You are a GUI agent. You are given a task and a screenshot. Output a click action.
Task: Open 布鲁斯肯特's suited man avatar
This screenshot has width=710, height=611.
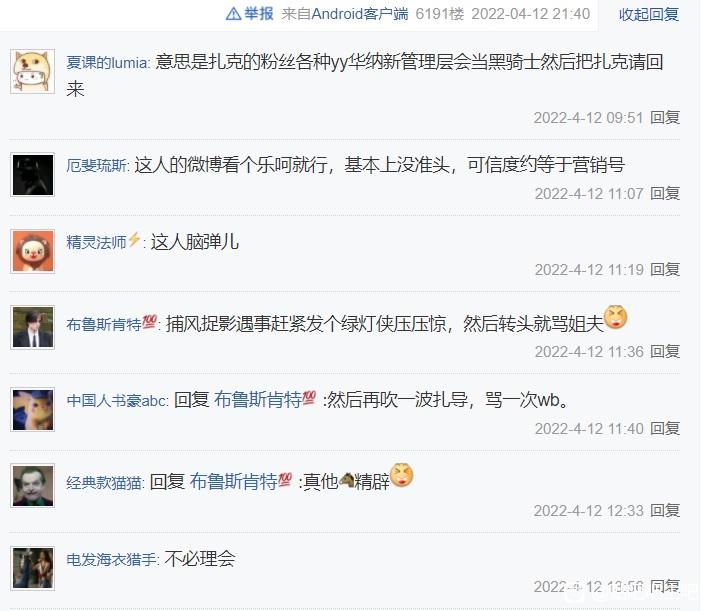[x=33, y=327]
